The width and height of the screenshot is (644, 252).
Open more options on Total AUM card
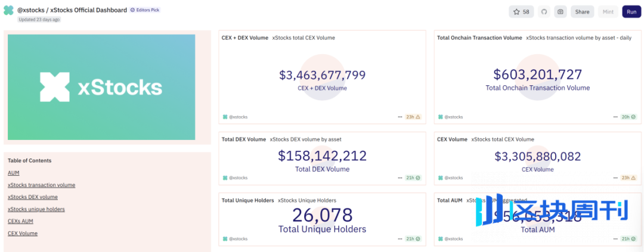pyautogui.click(x=615, y=238)
